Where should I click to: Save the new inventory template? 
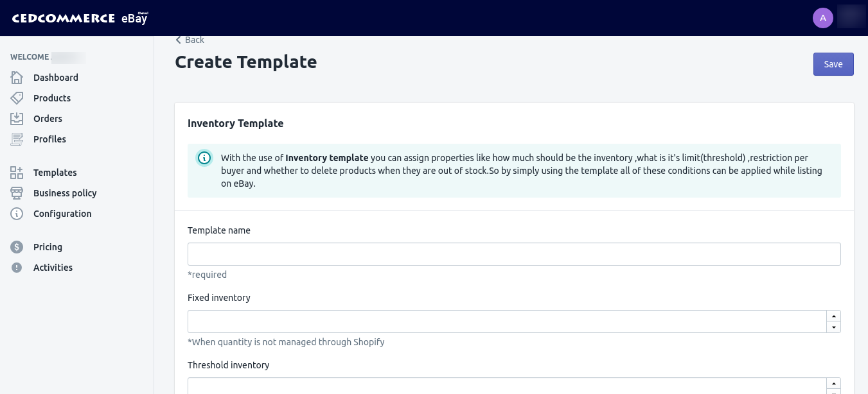pyautogui.click(x=833, y=64)
